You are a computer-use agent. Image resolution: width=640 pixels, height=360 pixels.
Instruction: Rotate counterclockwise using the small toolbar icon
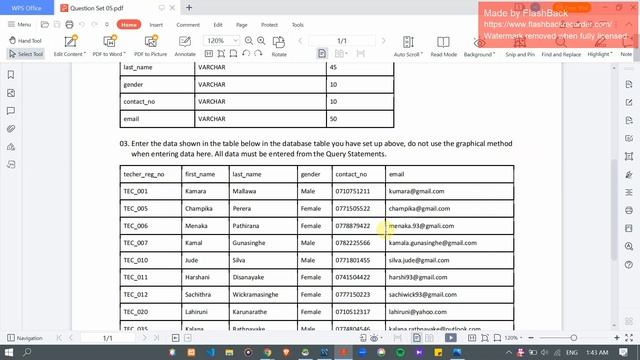246,53
